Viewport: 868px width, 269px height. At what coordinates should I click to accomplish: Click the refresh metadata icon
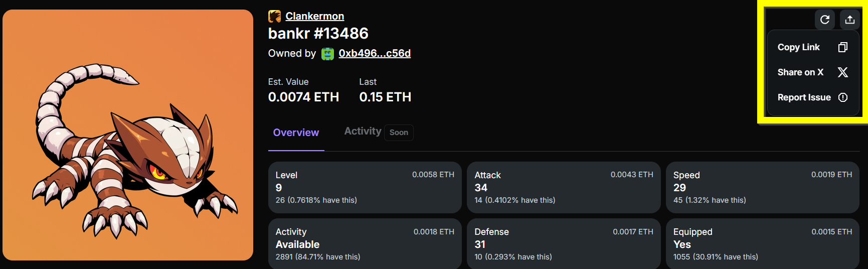point(824,20)
